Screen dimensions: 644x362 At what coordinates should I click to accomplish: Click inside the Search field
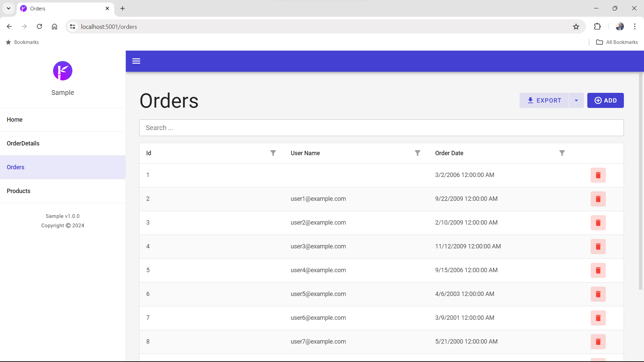[x=302, y=128]
